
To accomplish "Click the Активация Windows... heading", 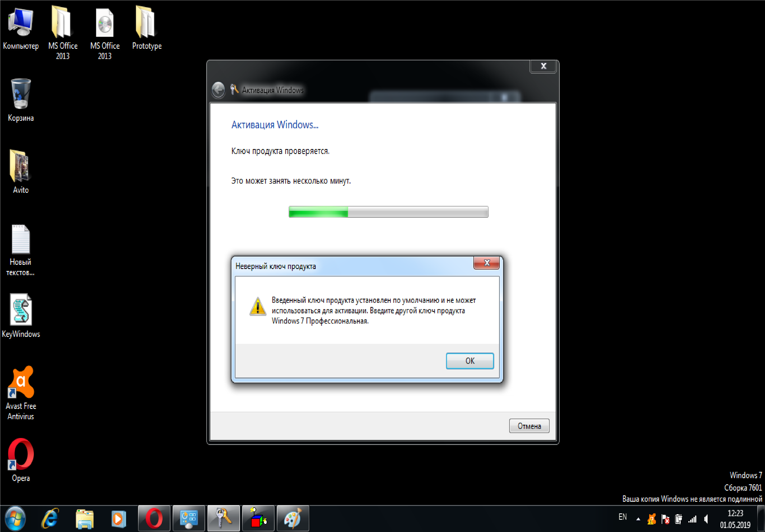I will click(275, 125).
